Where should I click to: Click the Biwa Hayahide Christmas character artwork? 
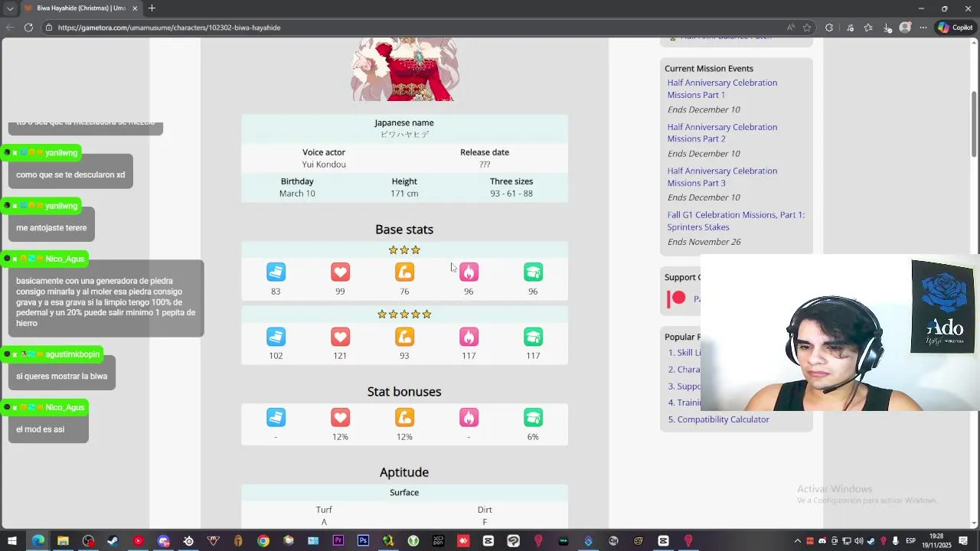(403, 70)
